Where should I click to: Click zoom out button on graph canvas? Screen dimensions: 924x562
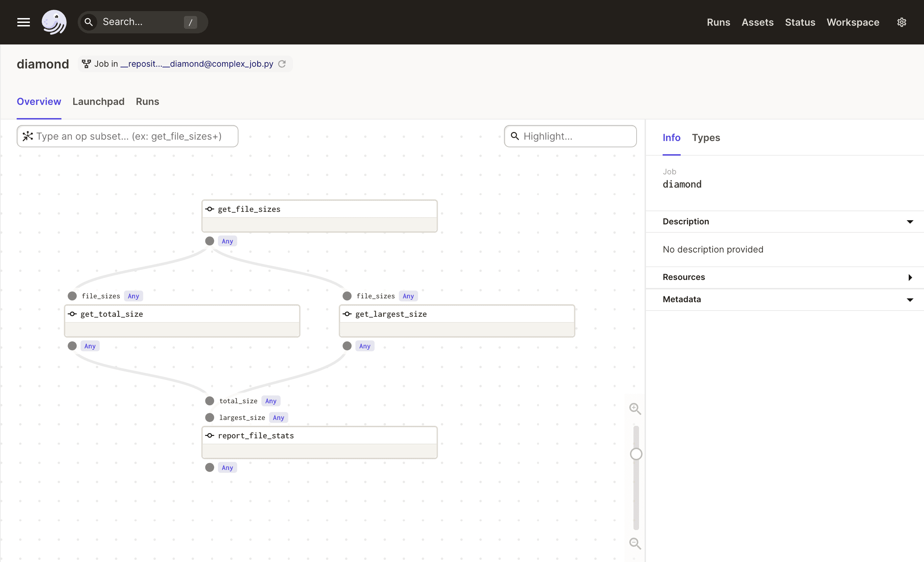click(635, 543)
